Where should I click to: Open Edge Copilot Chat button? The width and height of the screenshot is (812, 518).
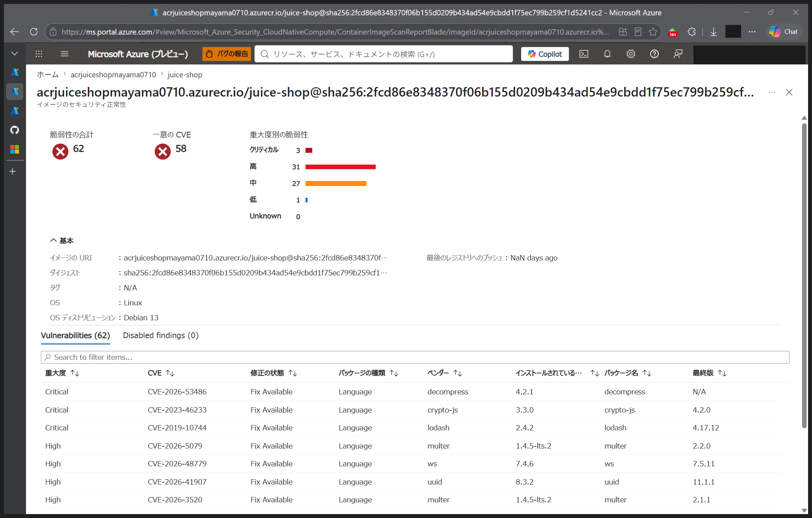pyautogui.click(x=783, y=32)
